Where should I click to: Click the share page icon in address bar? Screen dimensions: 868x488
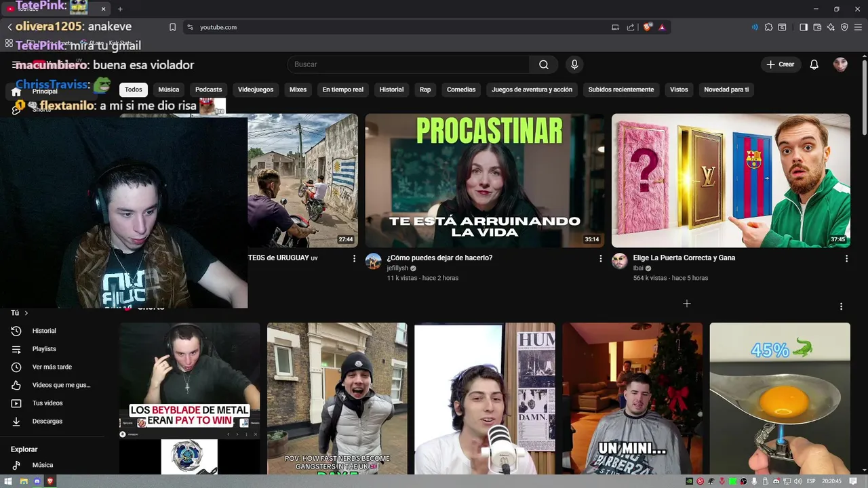coord(631,27)
